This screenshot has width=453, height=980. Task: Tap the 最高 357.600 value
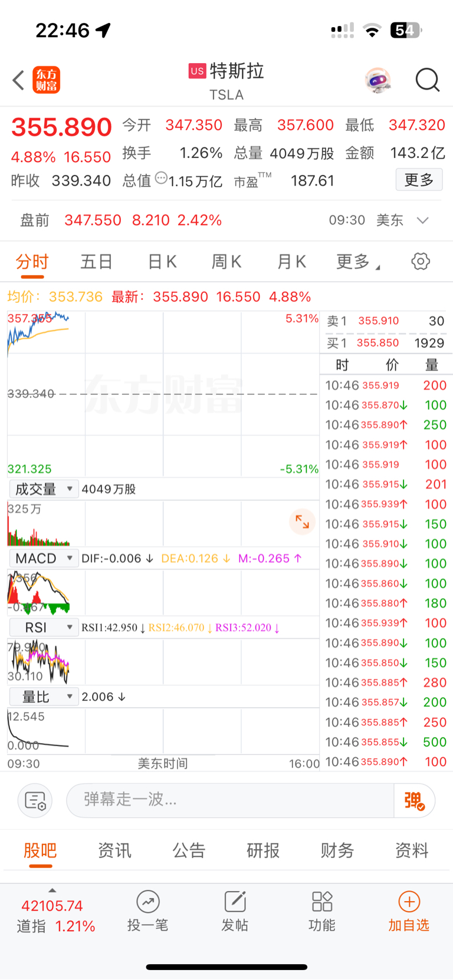[306, 125]
